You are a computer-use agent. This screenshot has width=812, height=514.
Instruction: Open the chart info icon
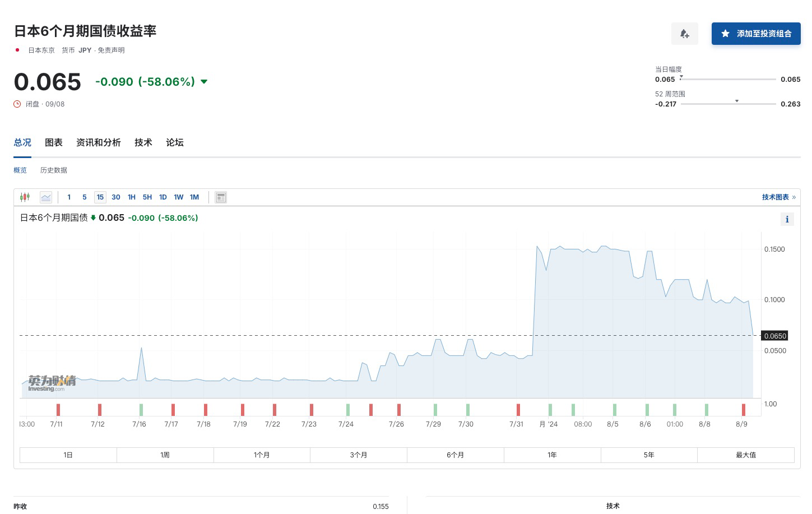787,219
